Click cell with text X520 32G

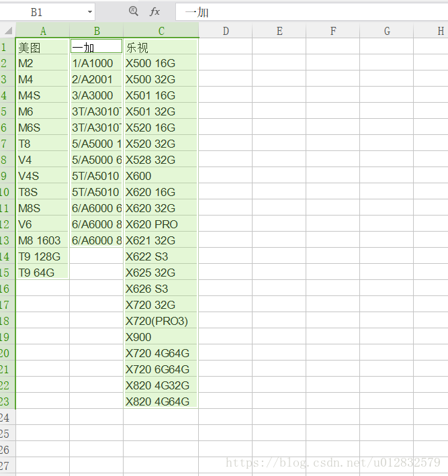click(161, 144)
